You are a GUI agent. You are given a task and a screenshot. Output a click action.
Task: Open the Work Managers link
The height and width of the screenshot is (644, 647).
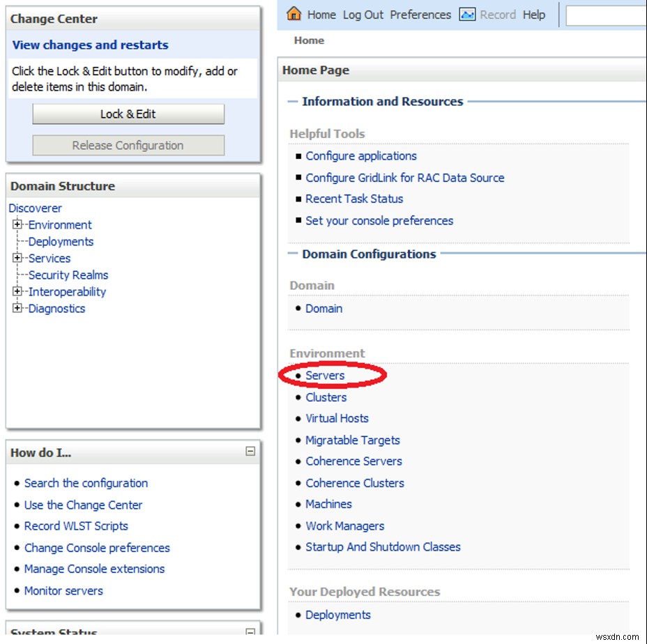pyautogui.click(x=345, y=526)
